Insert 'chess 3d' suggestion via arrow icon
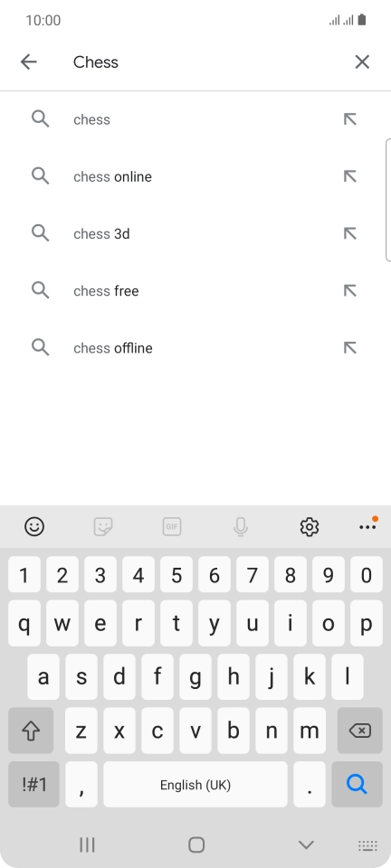The width and height of the screenshot is (391, 868). click(349, 233)
